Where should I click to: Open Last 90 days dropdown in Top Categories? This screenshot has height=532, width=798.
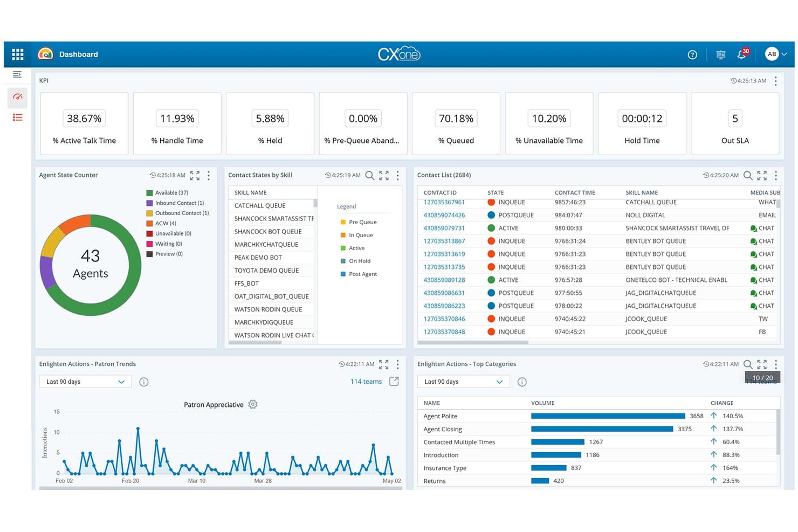tap(463, 382)
